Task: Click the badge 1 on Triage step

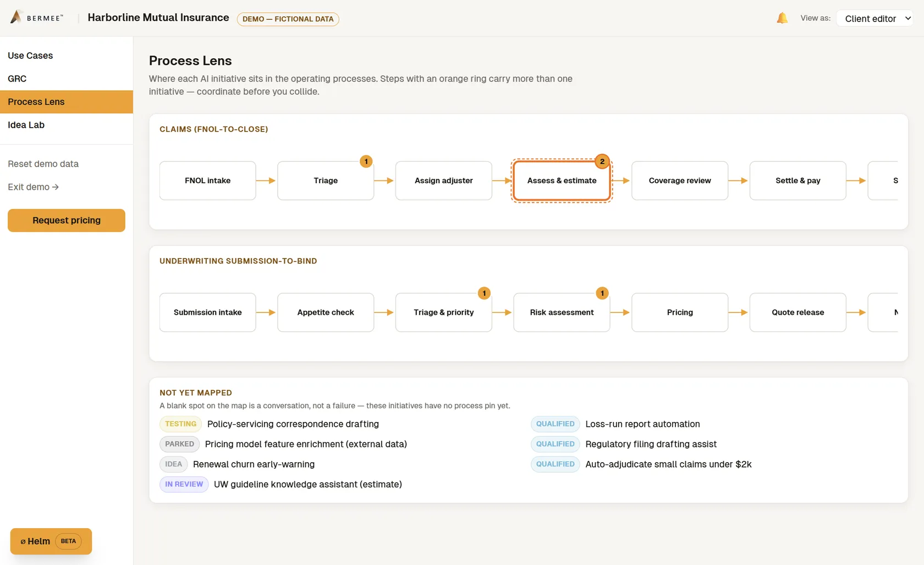Action: click(x=366, y=161)
